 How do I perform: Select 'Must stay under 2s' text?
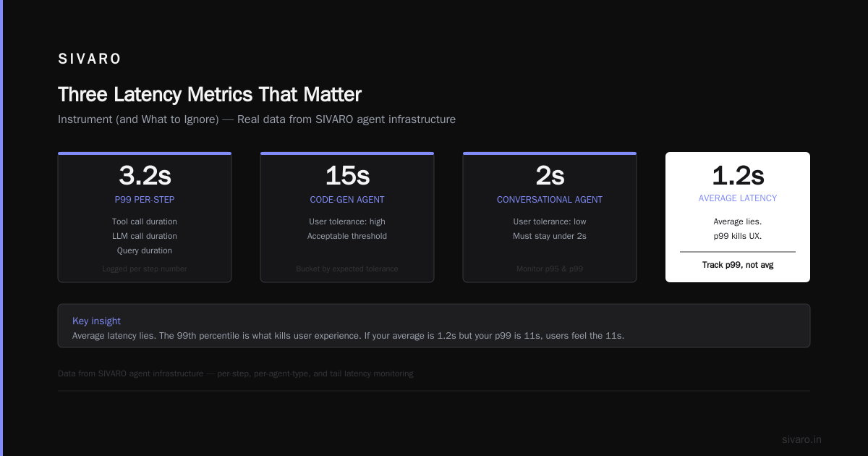pos(550,236)
